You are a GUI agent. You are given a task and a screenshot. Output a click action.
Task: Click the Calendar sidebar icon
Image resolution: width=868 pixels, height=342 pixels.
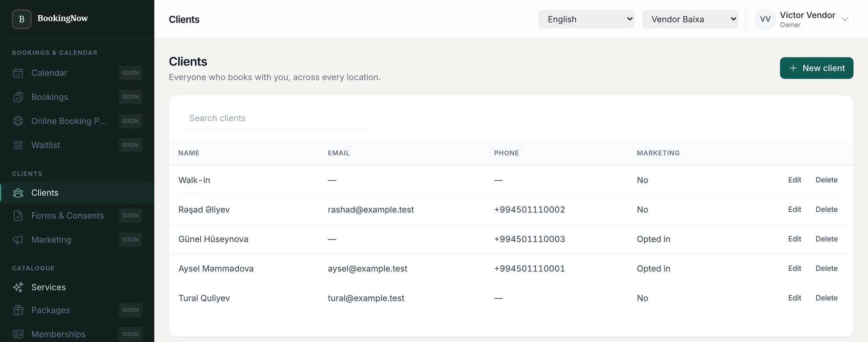[18, 73]
